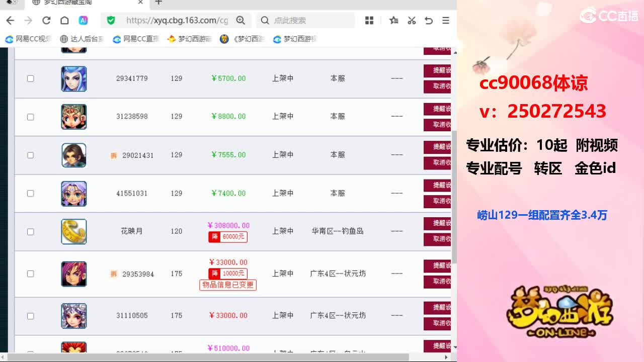Click the scroll-down arrow of the page scrollbar
The width and height of the screenshot is (644, 362).
[x=455, y=347]
